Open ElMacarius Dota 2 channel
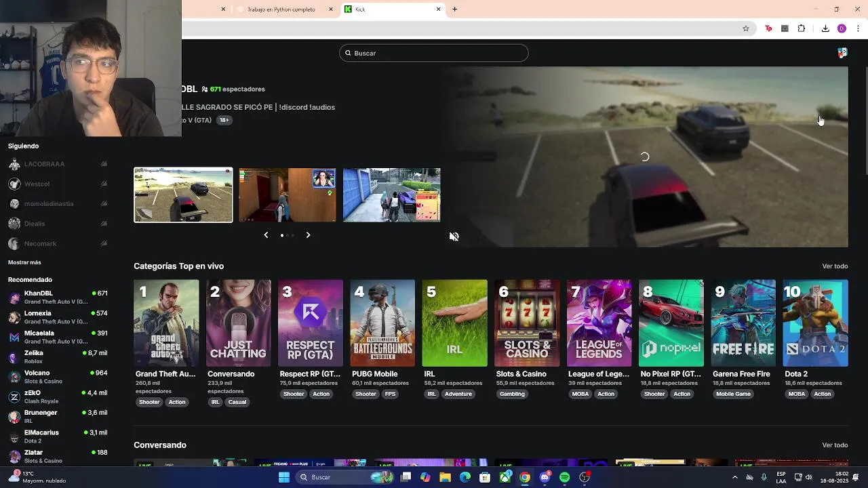 tap(58, 436)
